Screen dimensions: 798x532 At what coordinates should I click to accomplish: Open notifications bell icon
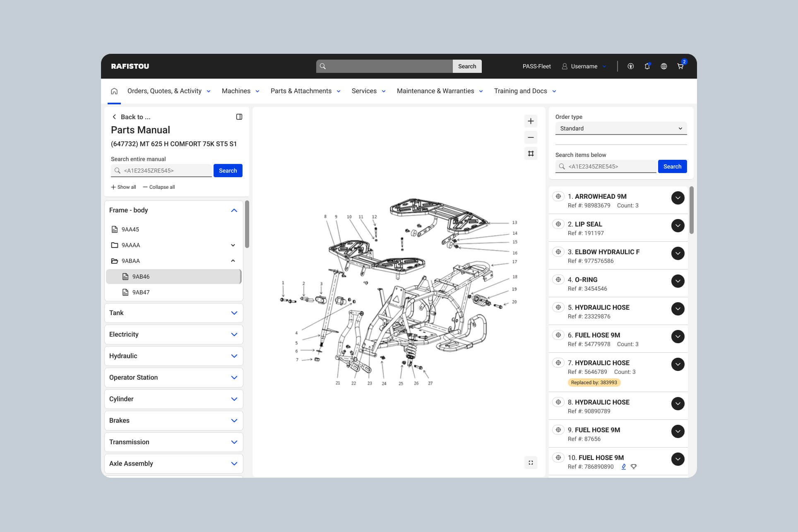[647, 66]
